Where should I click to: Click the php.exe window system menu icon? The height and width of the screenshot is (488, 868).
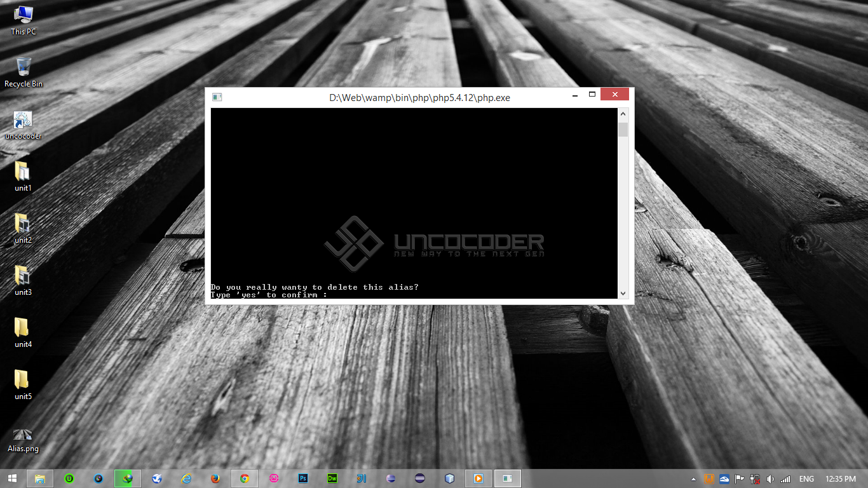pos(217,97)
